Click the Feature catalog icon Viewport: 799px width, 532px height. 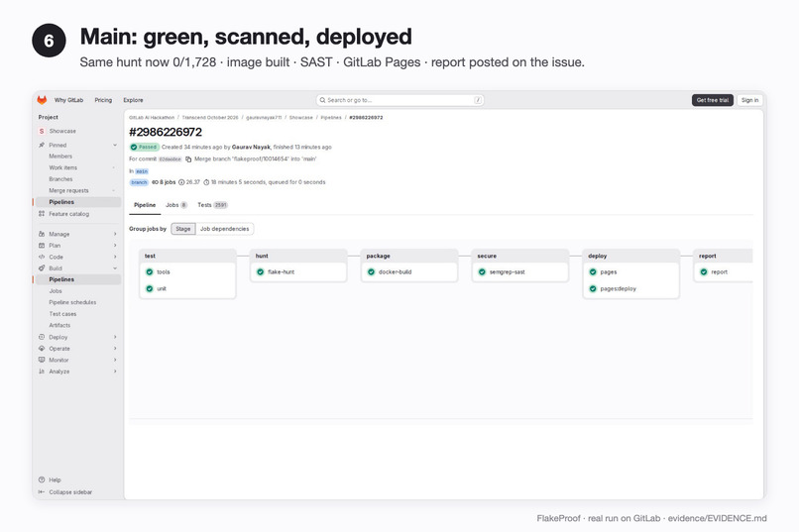[x=42, y=214]
